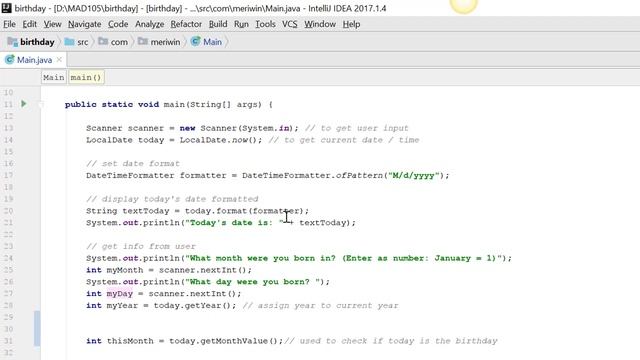The height and width of the screenshot is (360, 640).
Task: Open the Analyze menu
Action: point(149,24)
